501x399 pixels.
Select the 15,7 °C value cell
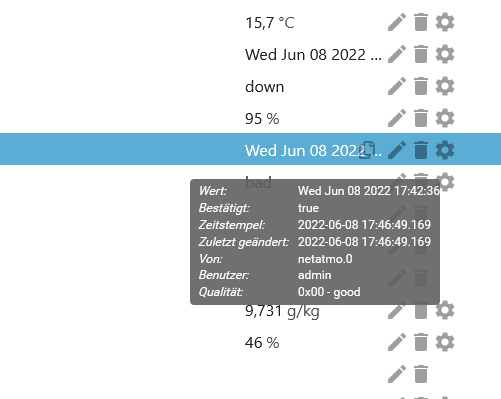click(270, 23)
